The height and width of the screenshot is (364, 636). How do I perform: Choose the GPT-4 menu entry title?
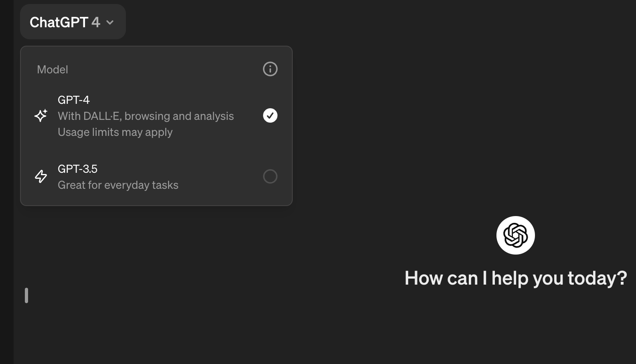[x=74, y=100]
